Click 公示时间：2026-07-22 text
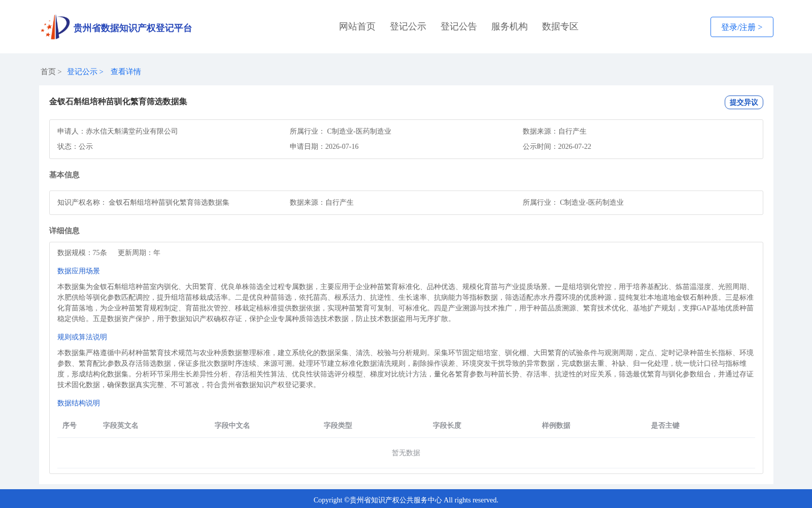812x508 pixels. tap(557, 146)
